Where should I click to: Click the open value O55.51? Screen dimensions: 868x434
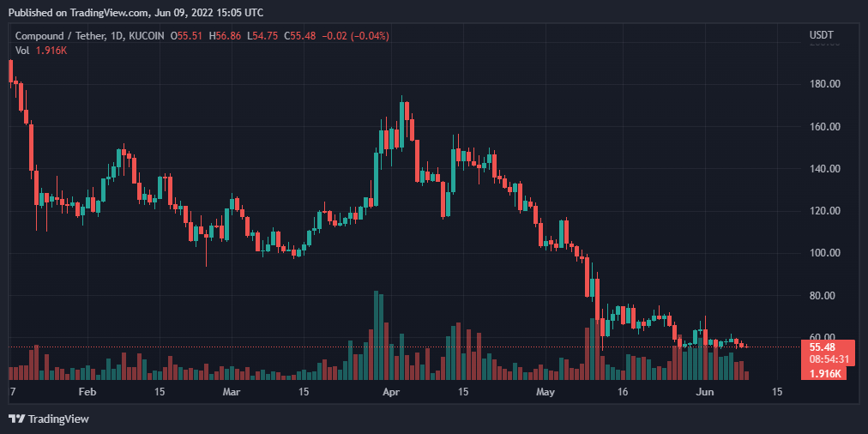tap(186, 36)
